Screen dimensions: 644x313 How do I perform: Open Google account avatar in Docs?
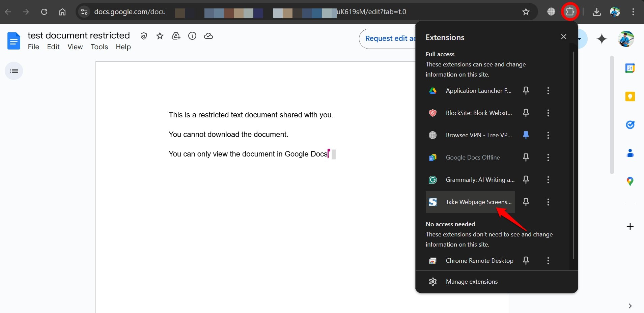(x=626, y=39)
